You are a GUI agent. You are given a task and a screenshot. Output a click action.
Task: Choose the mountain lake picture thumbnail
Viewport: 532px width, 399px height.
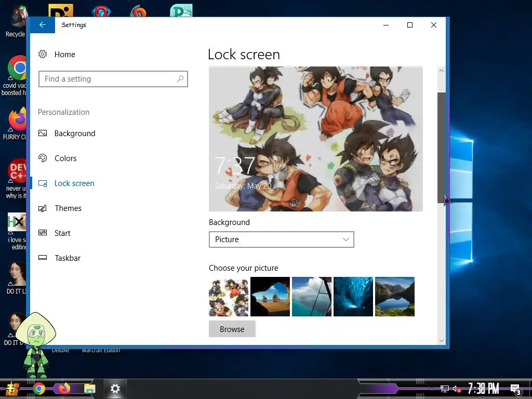coord(395,297)
